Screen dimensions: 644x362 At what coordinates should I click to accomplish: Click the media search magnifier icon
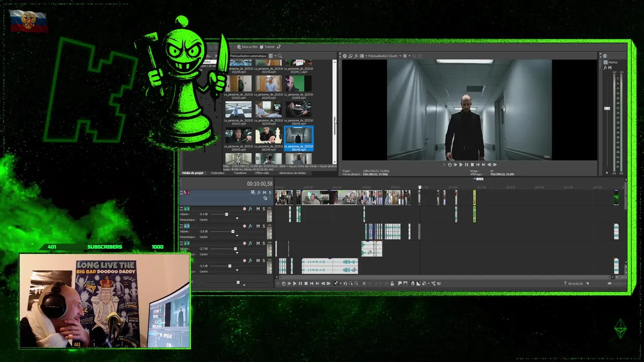coord(280,56)
